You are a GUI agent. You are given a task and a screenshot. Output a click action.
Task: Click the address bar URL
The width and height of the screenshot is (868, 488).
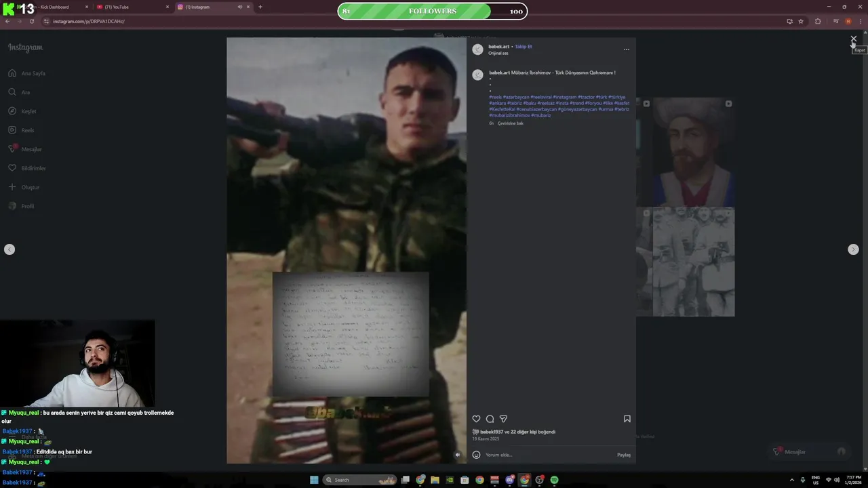tap(88, 21)
